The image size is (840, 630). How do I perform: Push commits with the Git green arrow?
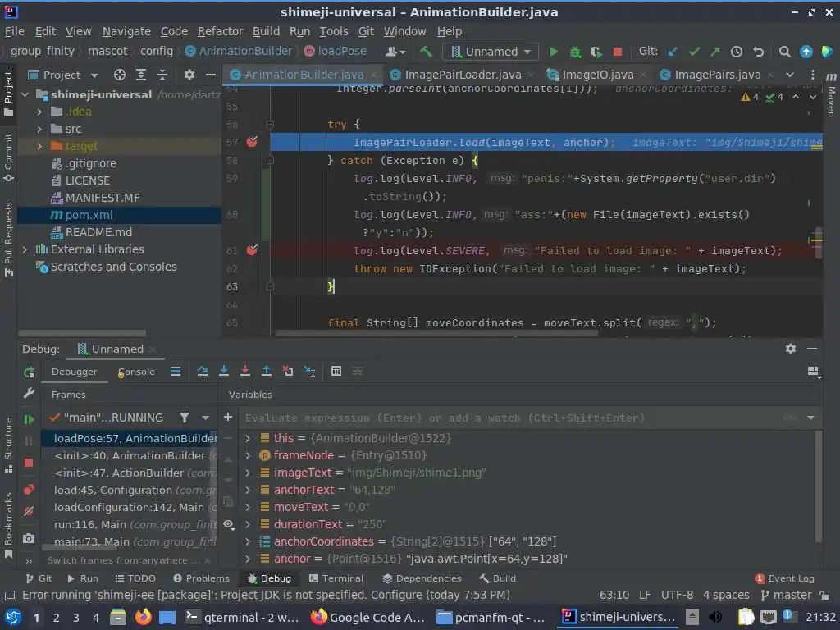pos(715,52)
